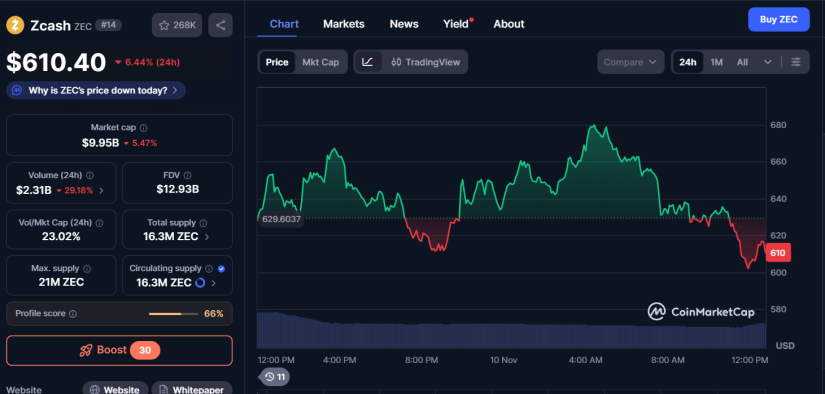Click the info icon next to Vol/Mkt Cap (24h)
825x394 pixels.
(99, 223)
